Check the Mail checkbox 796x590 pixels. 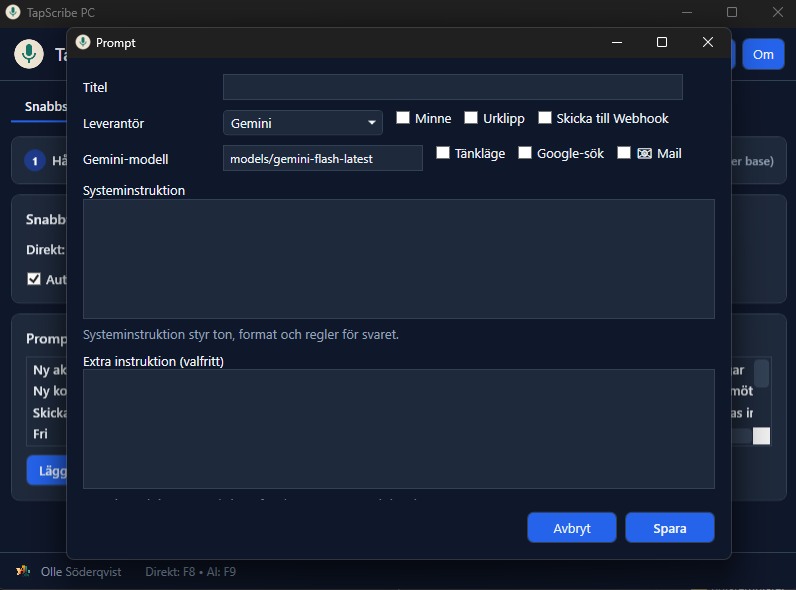click(x=624, y=153)
